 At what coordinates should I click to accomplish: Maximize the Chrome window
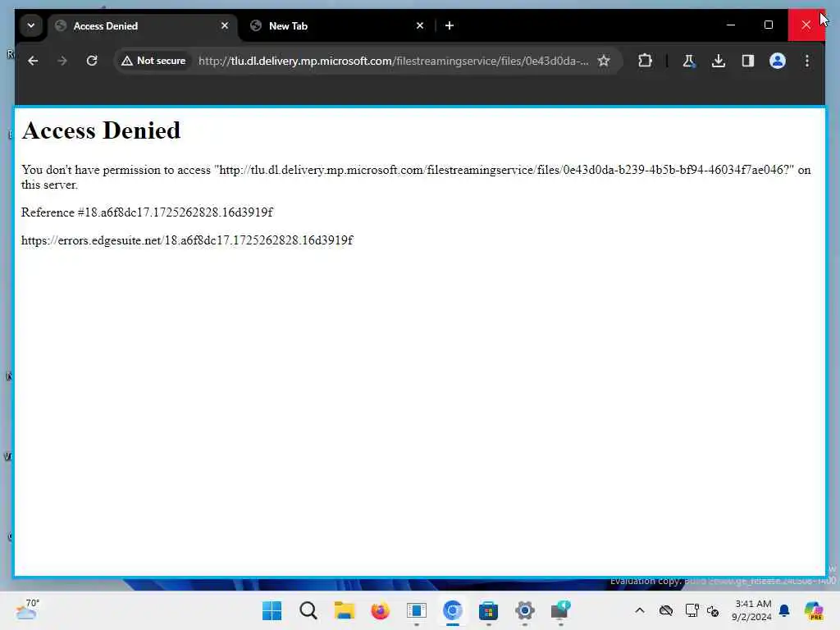pyautogui.click(x=768, y=25)
